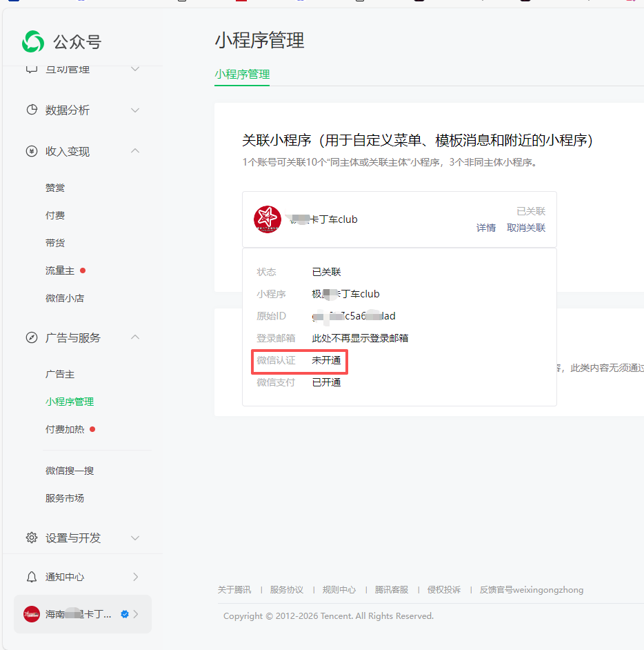The width and height of the screenshot is (644, 650).
Task: Select 小程序管理 in the sidebar
Action: point(70,402)
